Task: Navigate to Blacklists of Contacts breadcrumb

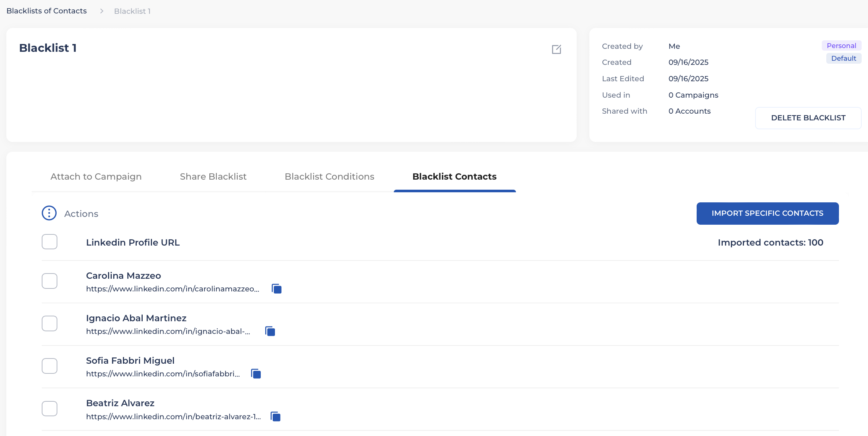Action: [47, 11]
